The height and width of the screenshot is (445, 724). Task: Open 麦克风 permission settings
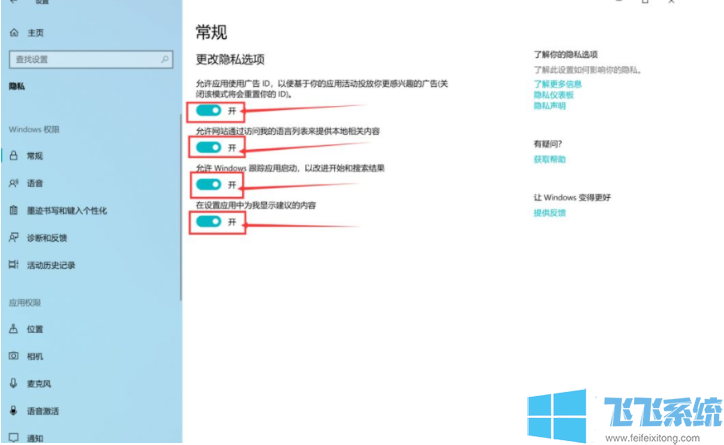click(x=39, y=384)
